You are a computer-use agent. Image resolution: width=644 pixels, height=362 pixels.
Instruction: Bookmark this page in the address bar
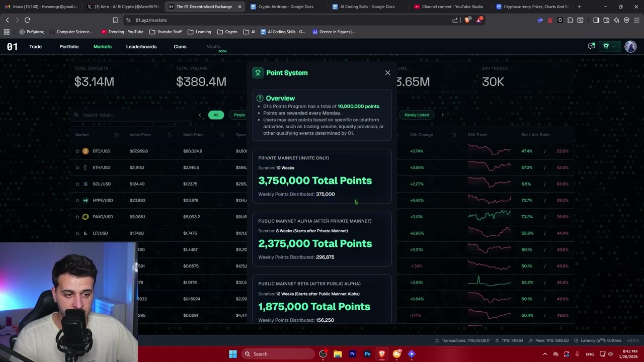click(115, 20)
